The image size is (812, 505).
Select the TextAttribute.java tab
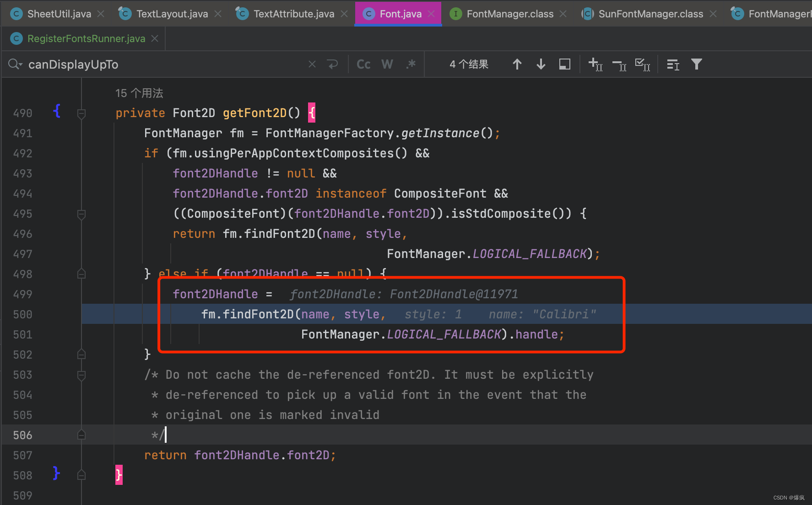coord(294,14)
